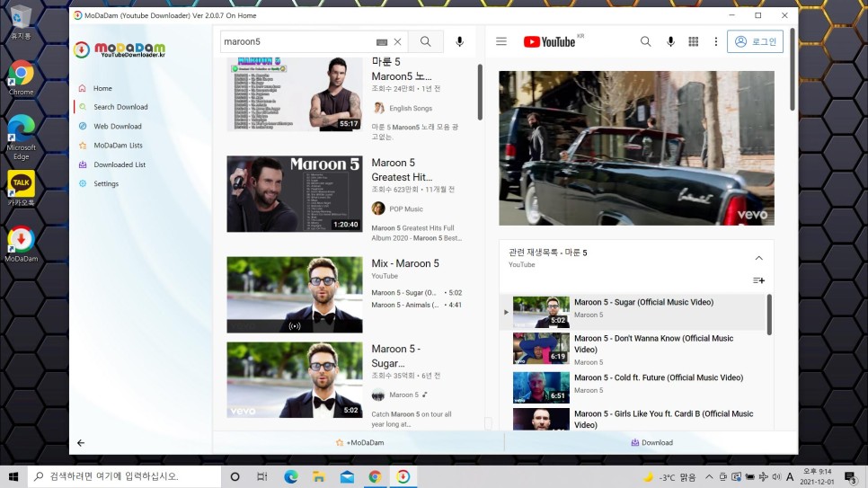The width and height of the screenshot is (868, 488).
Task: Open Chrome desktop shortcut
Action: point(21,78)
